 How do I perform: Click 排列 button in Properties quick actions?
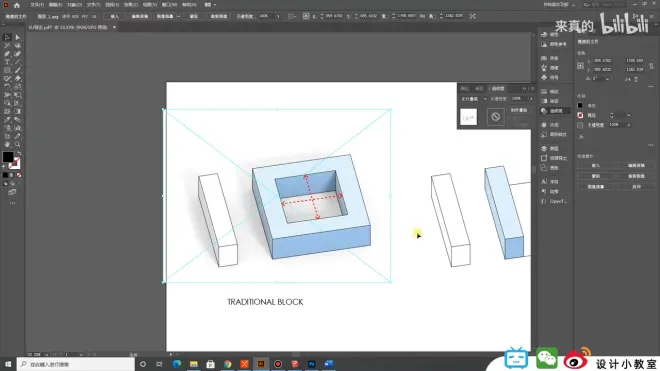(636, 187)
